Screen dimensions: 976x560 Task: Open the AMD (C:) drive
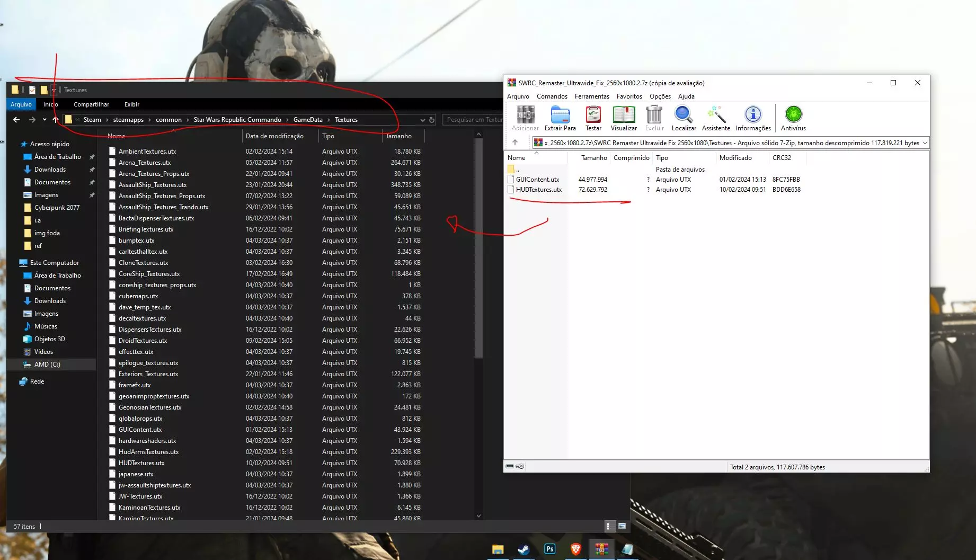click(x=47, y=365)
